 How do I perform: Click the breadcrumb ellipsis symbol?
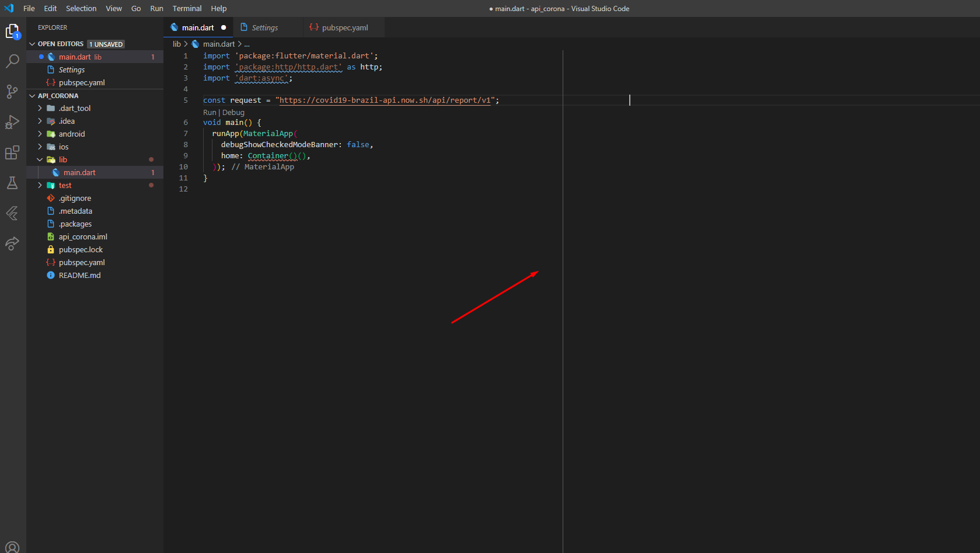[247, 44]
